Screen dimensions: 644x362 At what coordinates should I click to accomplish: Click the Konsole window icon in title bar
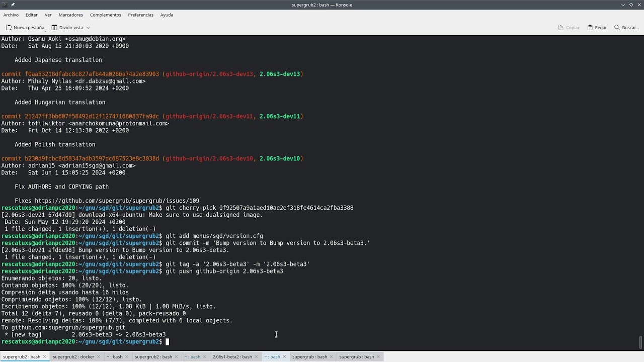(5, 5)
